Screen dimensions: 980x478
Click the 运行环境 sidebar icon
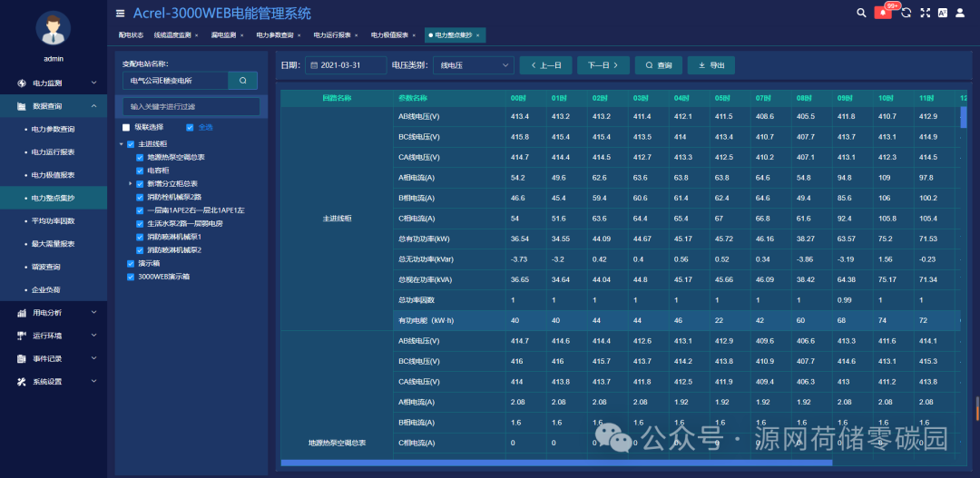pos(21,336)
